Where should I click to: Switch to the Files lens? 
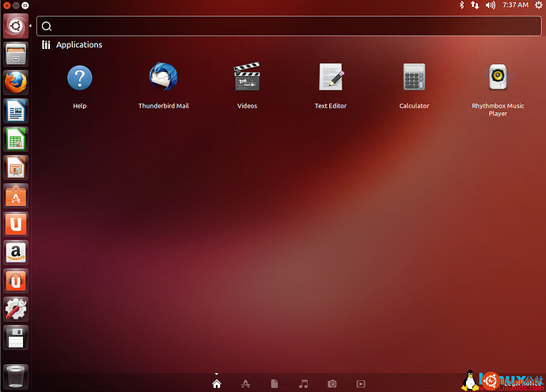pyautogui.click(x=275, y=383)
